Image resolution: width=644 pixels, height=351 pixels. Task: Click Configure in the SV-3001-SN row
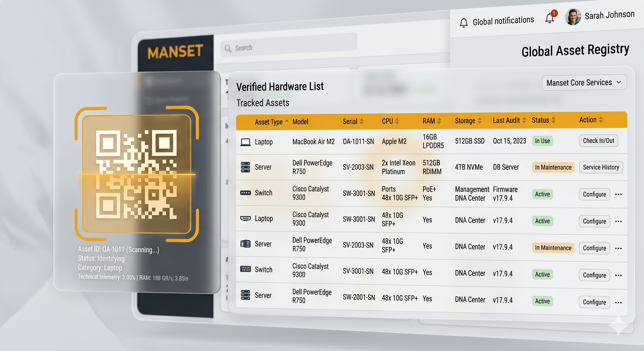pyautogui.click(x=595, y=275)
